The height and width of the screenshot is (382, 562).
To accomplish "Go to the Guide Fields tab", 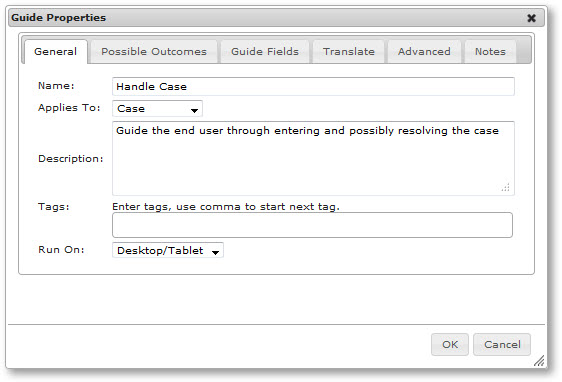I will pyautogui.click(x=265, y=52).
